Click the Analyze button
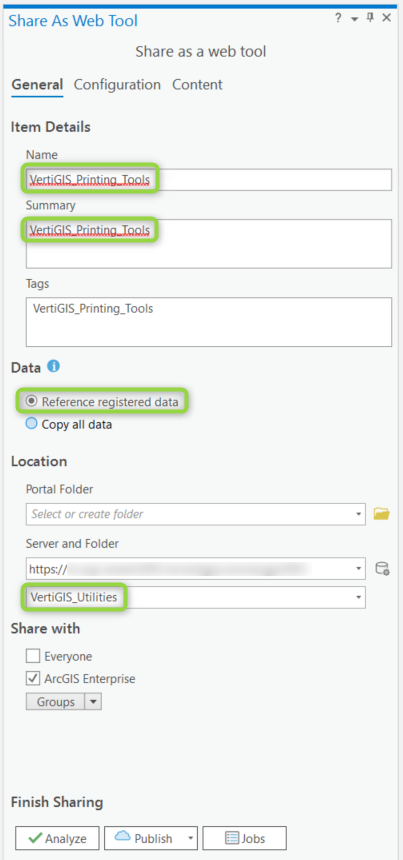 57,838
